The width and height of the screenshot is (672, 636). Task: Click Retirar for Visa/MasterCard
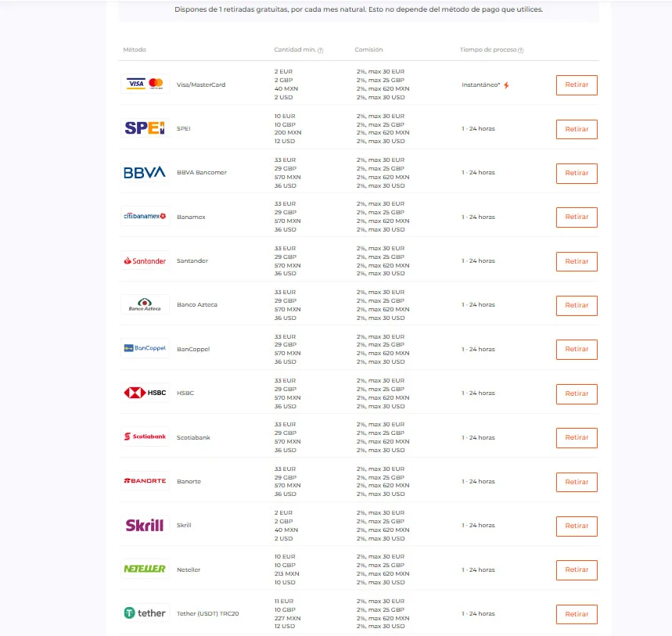point(577,84)
